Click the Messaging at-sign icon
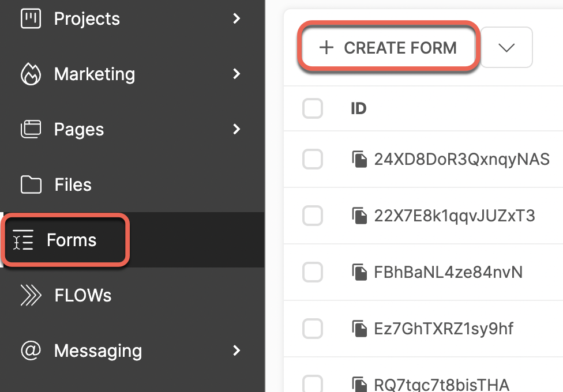The image size is (563, 392). [31, 350]
